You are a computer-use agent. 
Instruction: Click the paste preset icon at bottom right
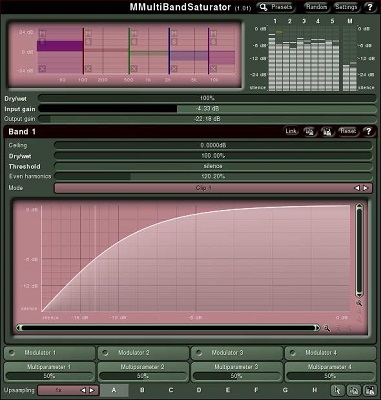click(369, 390)
